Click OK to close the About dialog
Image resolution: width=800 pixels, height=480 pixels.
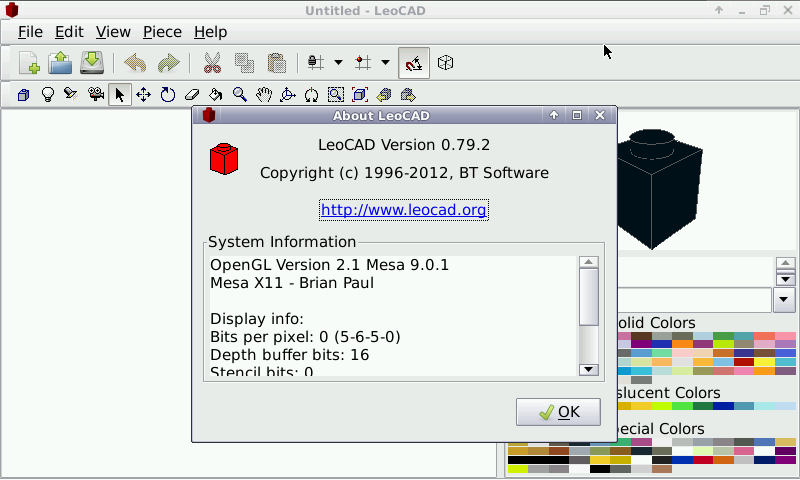click(x=558, y=412)
